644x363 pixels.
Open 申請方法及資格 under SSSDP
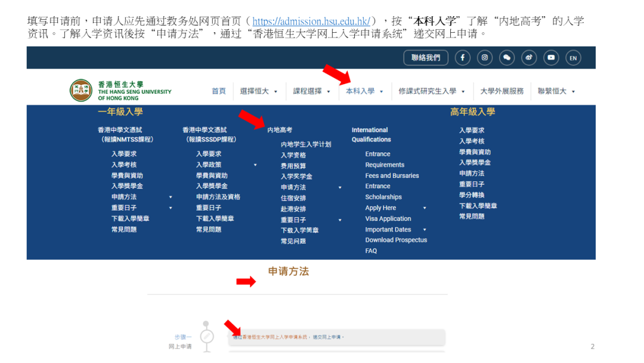(x=218, y=197)
